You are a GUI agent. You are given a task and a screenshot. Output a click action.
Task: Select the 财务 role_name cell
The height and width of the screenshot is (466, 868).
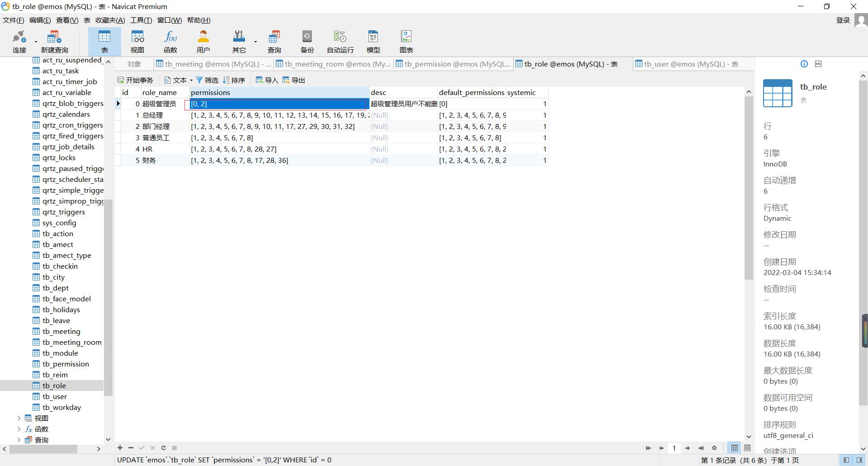[165, 160]
